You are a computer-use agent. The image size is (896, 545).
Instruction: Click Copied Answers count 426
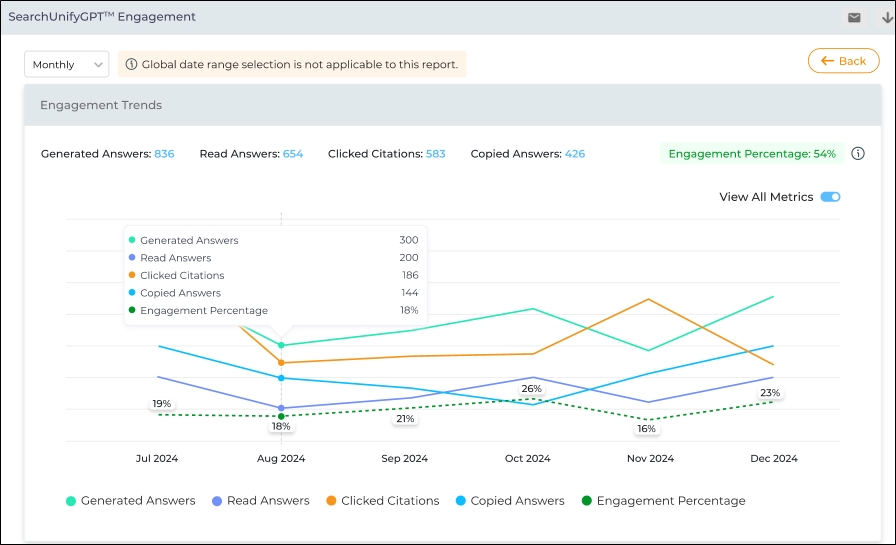click(575, 154)
